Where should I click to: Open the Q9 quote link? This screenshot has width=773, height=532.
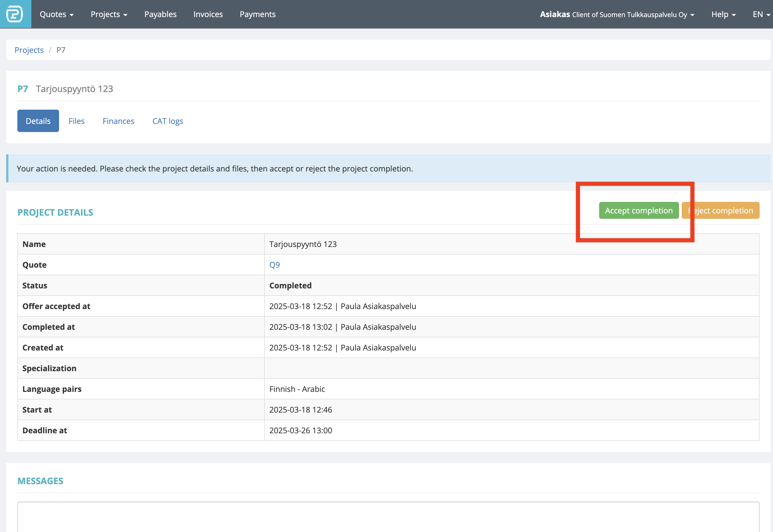pos(275,265)
